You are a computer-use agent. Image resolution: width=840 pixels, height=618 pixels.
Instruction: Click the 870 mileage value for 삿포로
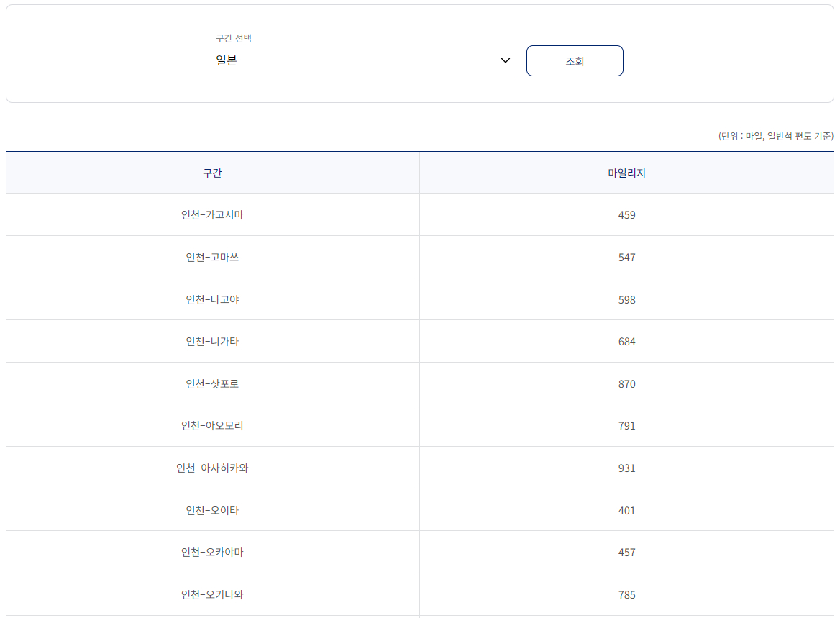tap(626, 383)
